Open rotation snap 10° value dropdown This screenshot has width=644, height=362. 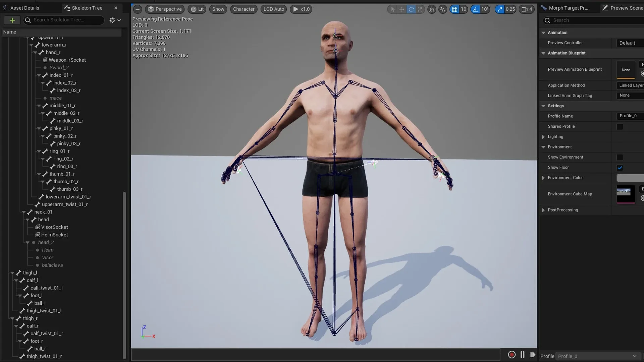[x=485, y=9]
